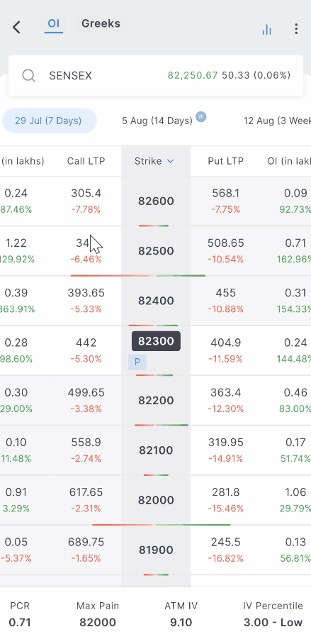Expand the Strike sort dropdown arrow

pyautogui.click(x=170, y=162)
